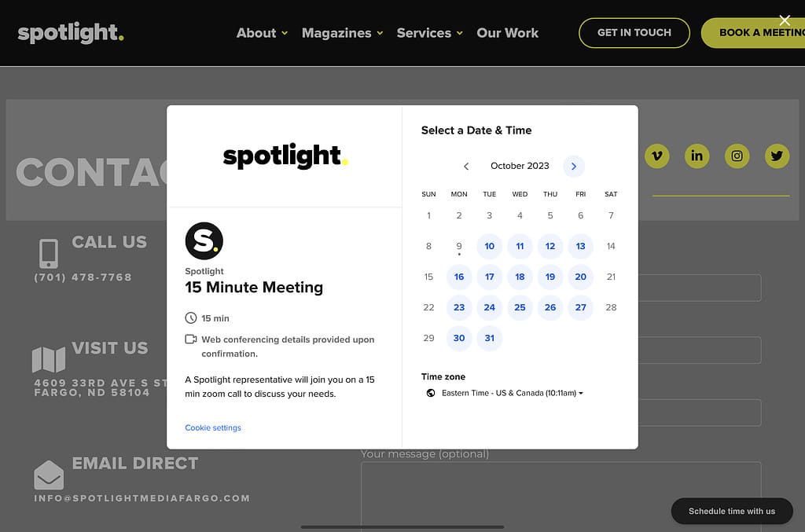Go to previous month arrow

[x=466, y=166]
